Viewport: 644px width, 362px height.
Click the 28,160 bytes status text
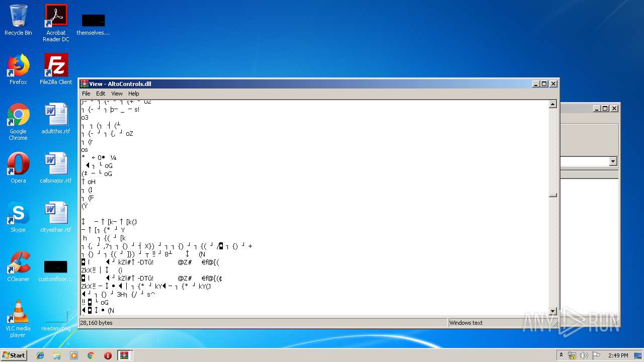coord(97,323)
